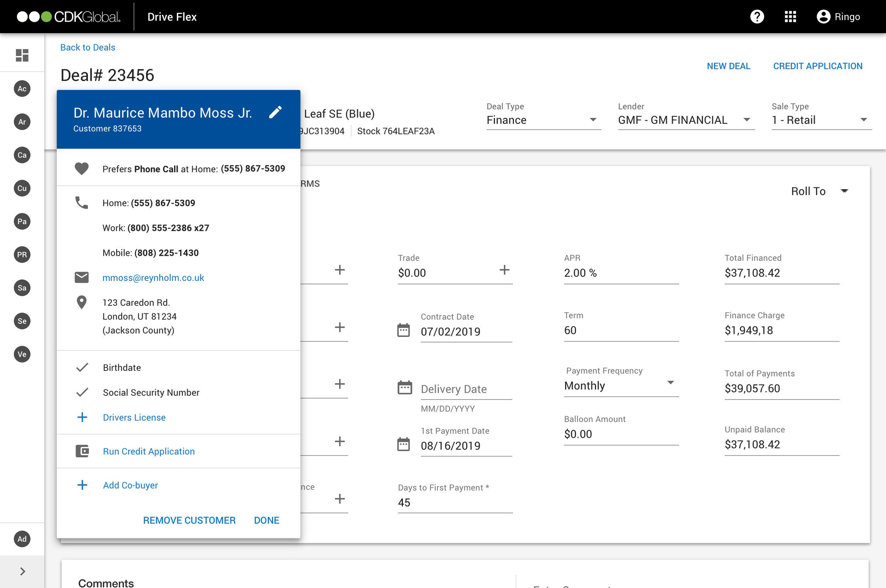The width and height of the screenshot is (886, 588).
Task: Expand the sidebar with the chevron arrow
Action: point(23,571)
